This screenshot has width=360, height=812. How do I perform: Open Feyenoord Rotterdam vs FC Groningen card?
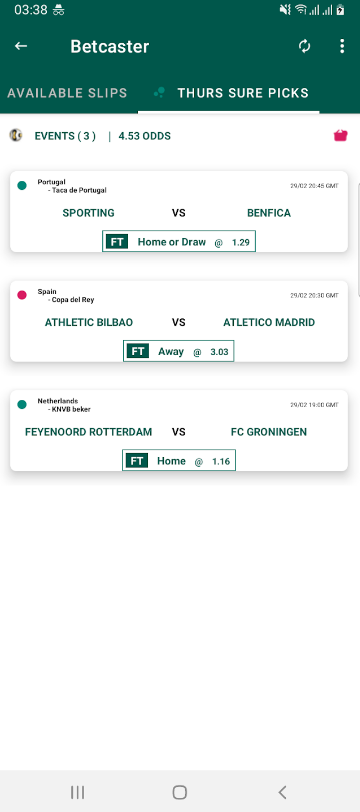click(x=179, y=431)
